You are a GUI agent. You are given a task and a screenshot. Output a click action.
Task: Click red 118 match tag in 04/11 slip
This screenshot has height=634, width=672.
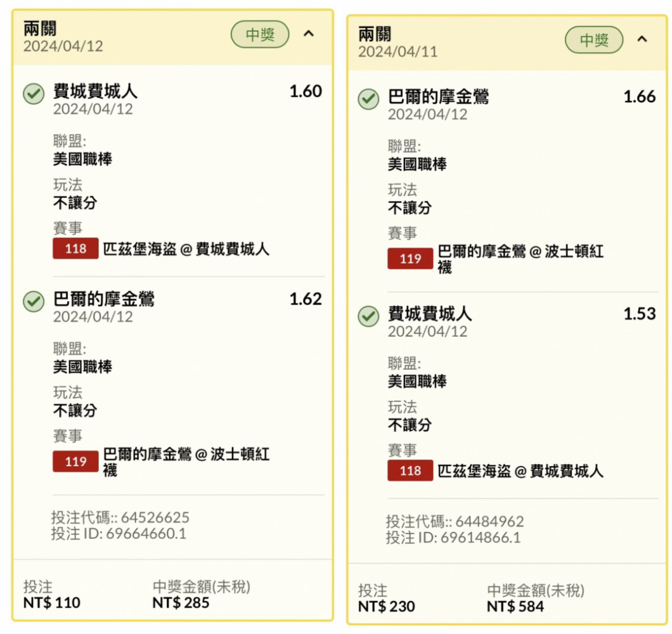410,470
